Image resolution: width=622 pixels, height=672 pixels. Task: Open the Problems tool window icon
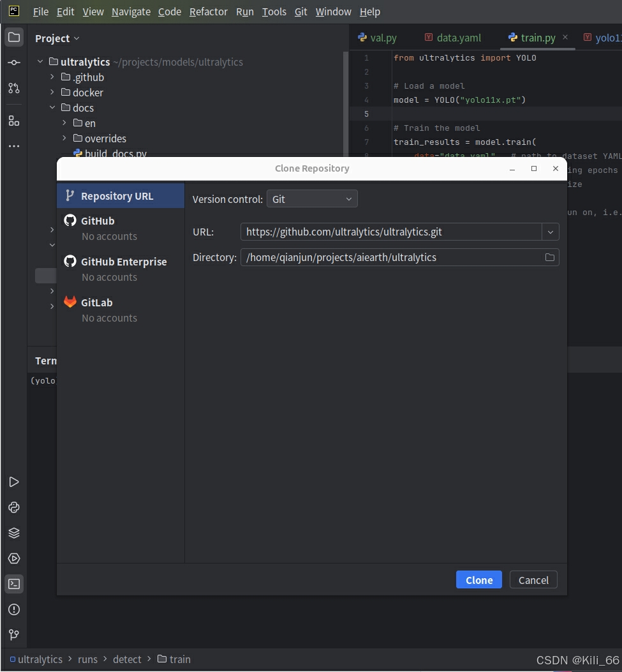(14, 609)
